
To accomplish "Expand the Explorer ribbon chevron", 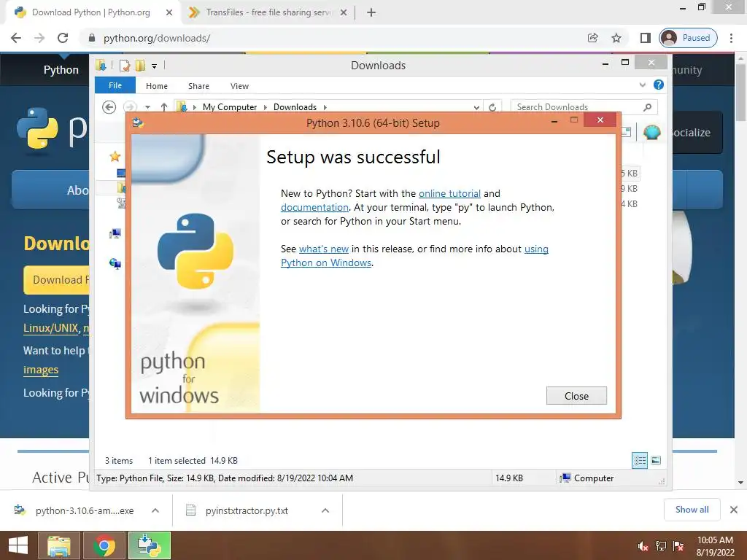I will pyautogui.click(x=642, y=85).
